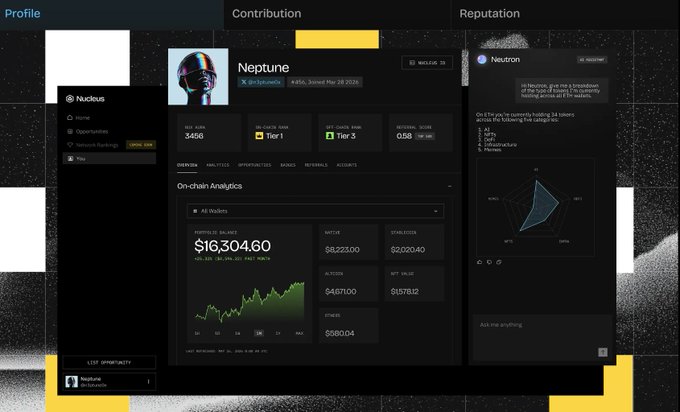The width and height of the screenshot is (680, 412).
Task: Click the $16,304.60 portfolio balance
Action: tap(232, 246)
